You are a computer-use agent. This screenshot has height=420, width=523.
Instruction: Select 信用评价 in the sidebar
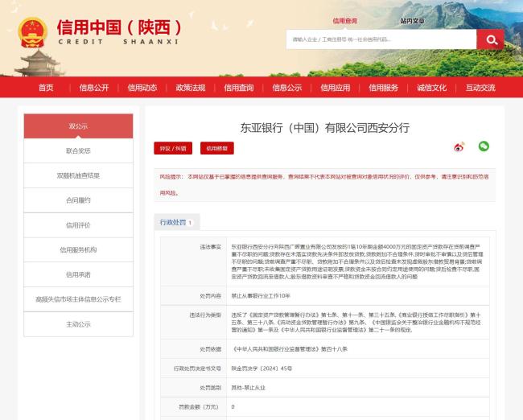(78, 225)
